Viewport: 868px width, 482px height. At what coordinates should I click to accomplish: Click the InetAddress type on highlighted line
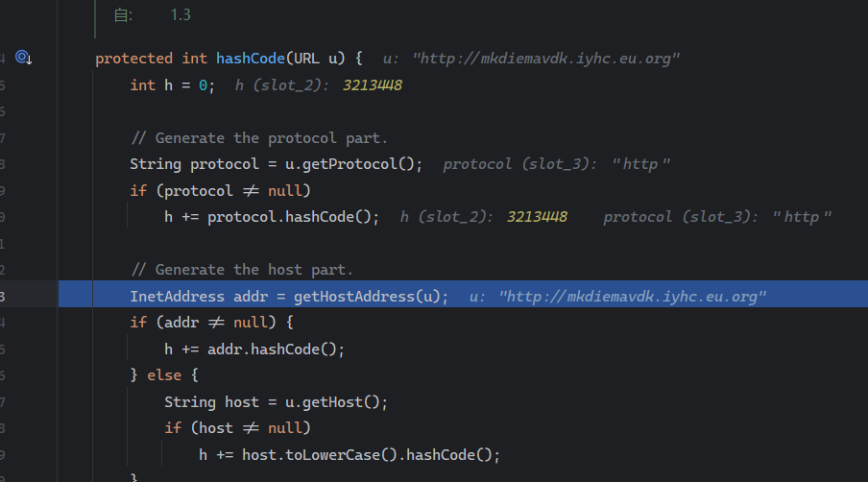177,297
